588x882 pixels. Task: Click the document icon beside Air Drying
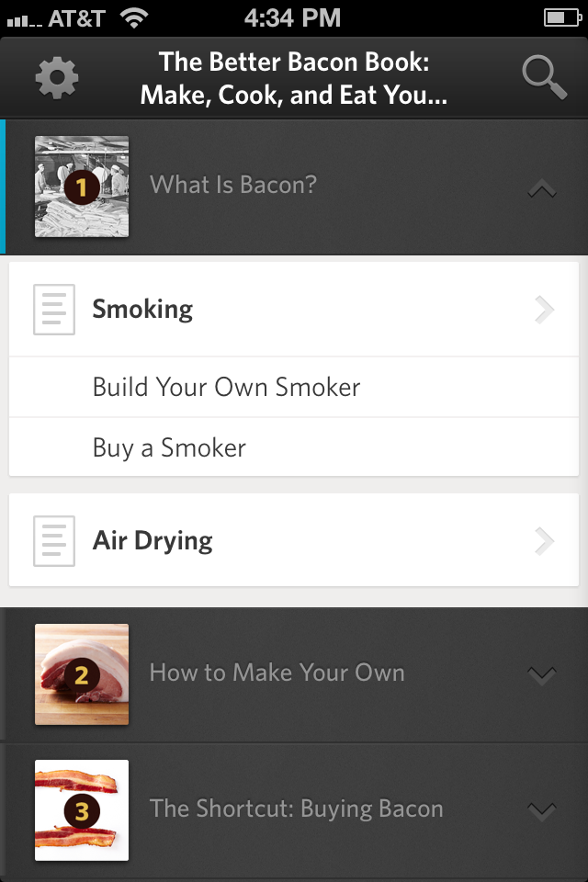pyautogui.click(x=54, y=540)
